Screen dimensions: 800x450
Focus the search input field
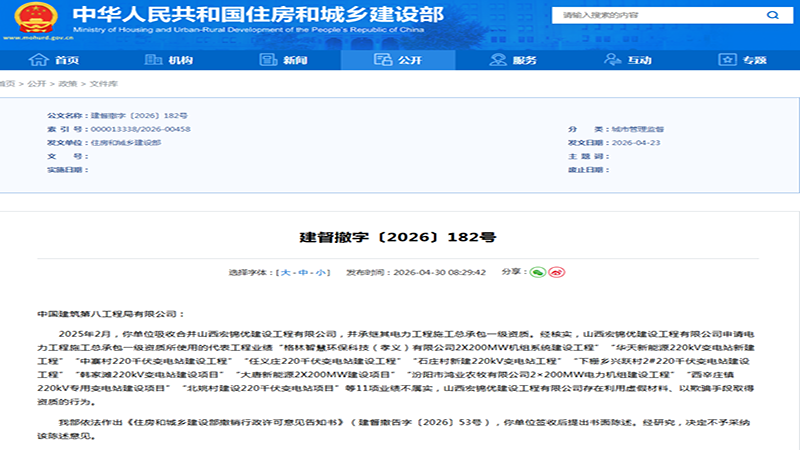point(658,15)
